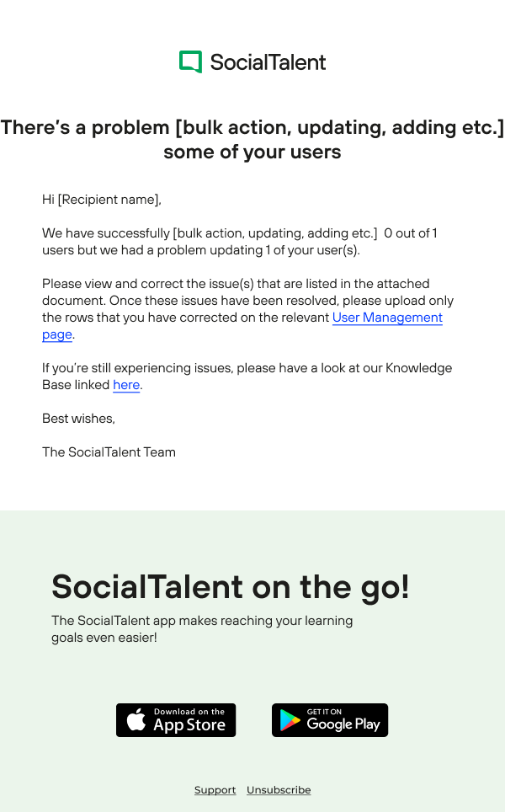Click the Unsubscribe link in the footer
Screen dimensions: 505x812
(279, 790)
